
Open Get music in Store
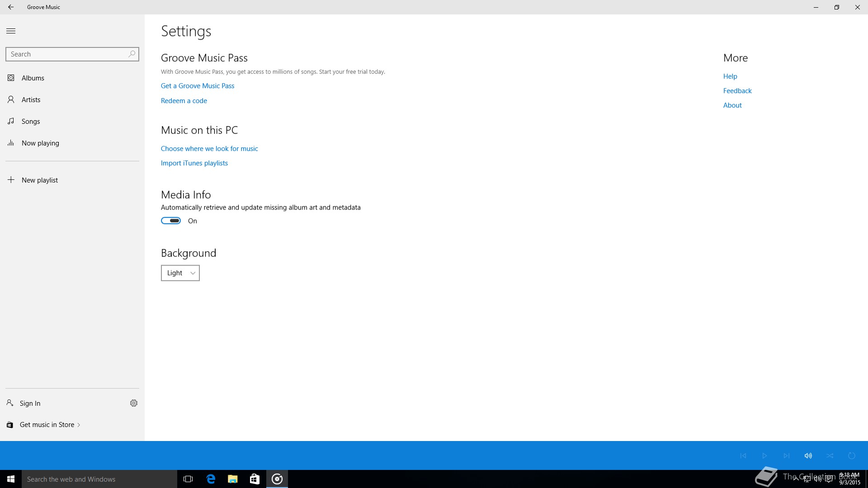coord(47,425)
